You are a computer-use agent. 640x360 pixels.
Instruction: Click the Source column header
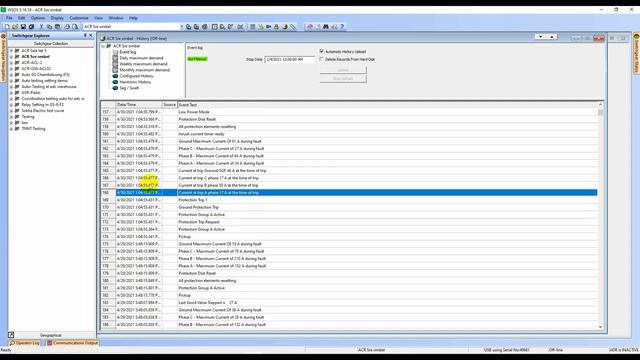[x=169, y=105]
